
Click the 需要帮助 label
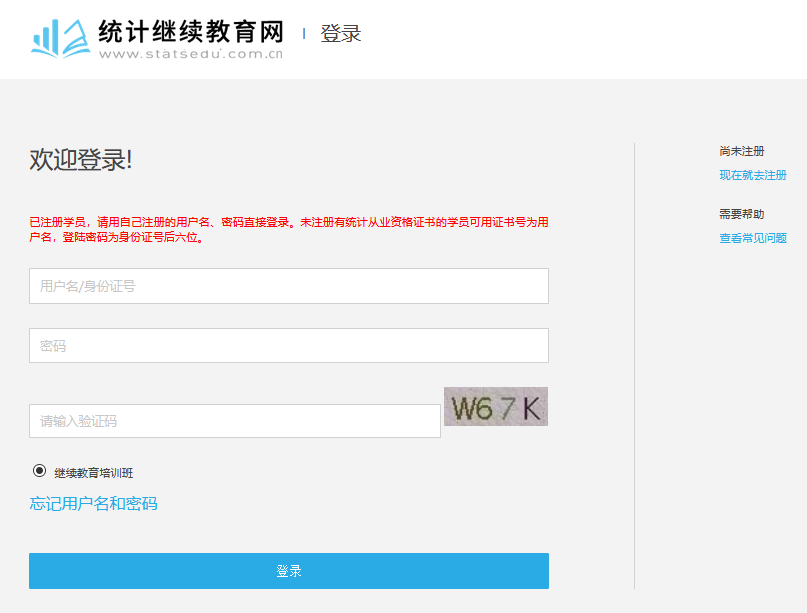[x=742, y=214]
